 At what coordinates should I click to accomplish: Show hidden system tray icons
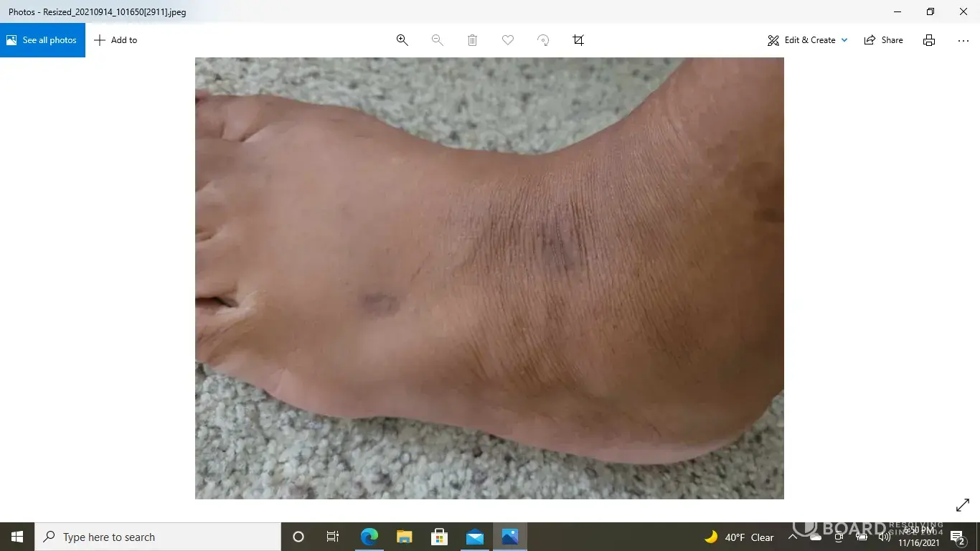(793, 537)
